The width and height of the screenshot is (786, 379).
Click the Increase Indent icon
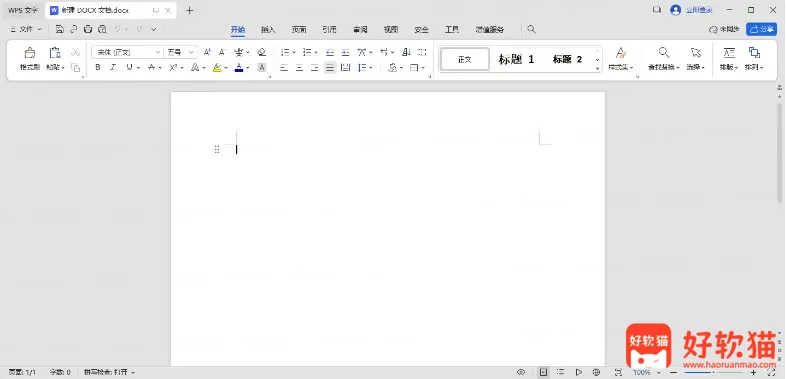coord(345,52)
